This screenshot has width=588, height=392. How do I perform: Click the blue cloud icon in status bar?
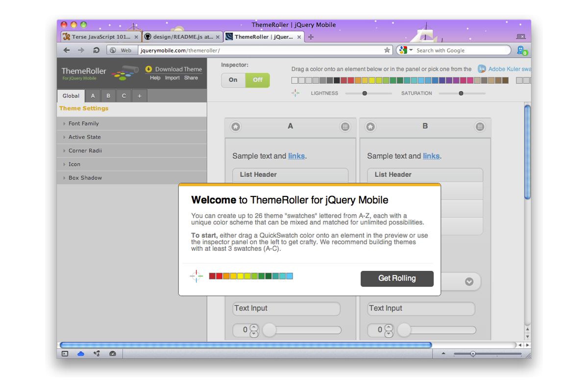pos(81,353)
